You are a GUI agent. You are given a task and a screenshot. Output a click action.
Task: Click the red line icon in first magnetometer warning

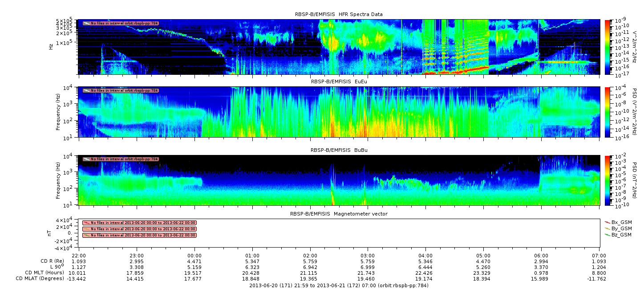coord(86,223)
